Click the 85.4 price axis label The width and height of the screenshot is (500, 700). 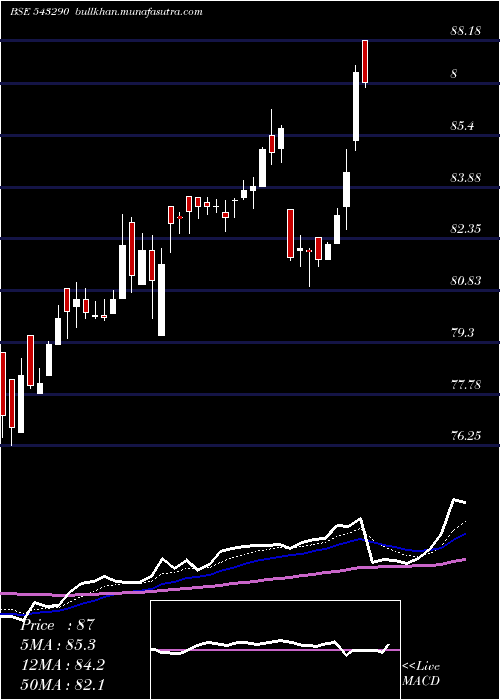[x=462, y=126]
